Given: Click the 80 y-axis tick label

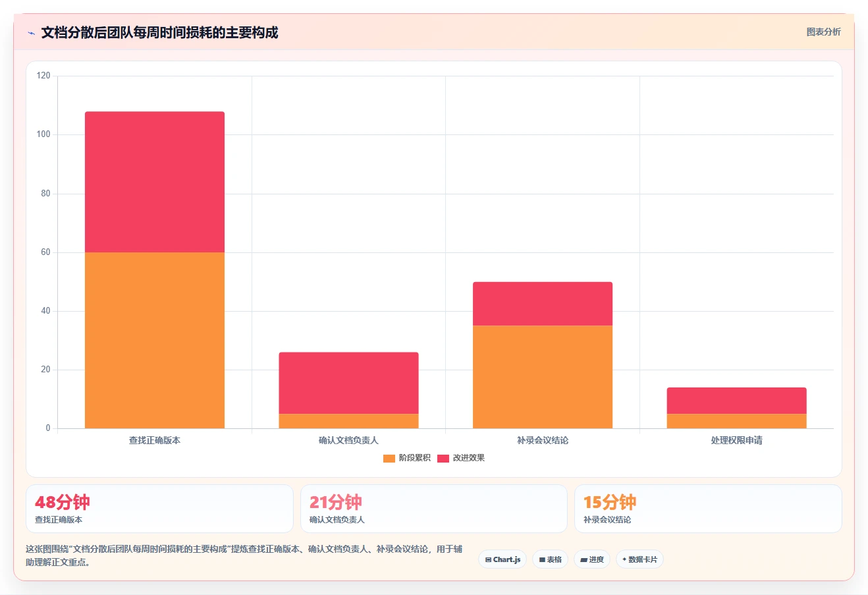Looking at the screenshot, I should (x=45, y=193).
